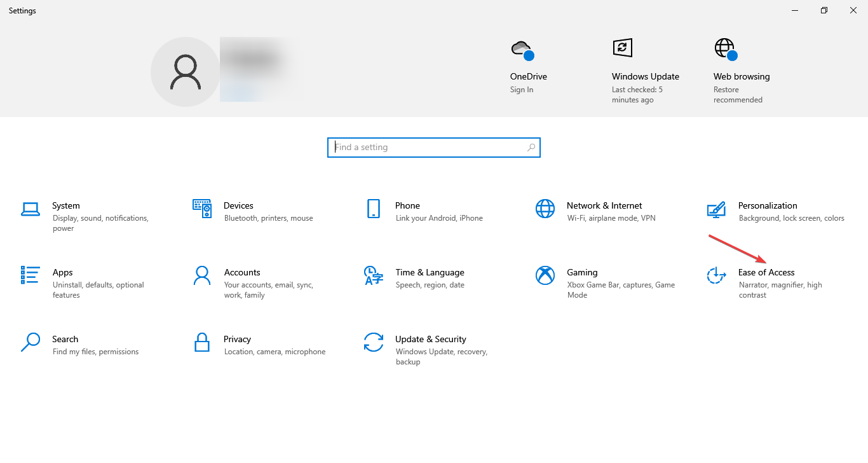This screenshot has width=868, height=463.
Task: Open the Network & Internet globe icon
Action: [x=545, y=209]
